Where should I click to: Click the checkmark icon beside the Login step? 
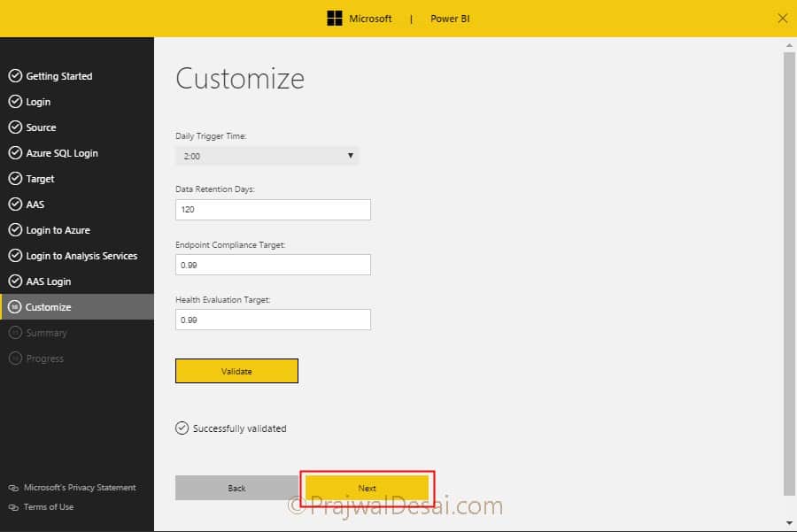coord(15,102)
